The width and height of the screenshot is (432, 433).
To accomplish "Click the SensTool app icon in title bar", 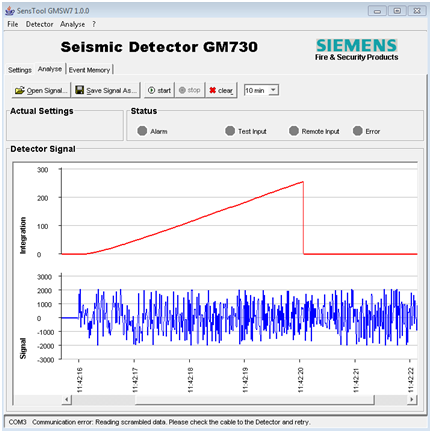I will 10,11.
